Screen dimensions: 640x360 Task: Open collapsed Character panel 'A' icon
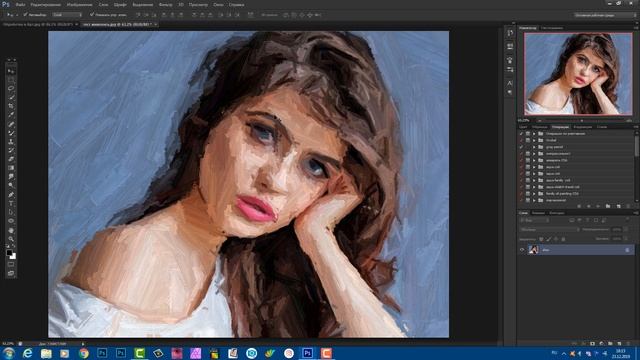pyautogui.click(x=510, y=83)
